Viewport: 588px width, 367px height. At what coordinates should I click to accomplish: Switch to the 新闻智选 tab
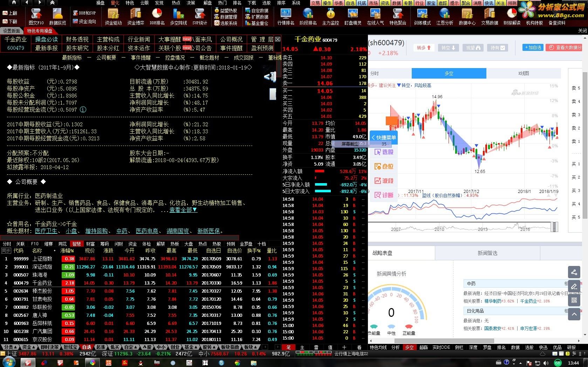[487, 253]
